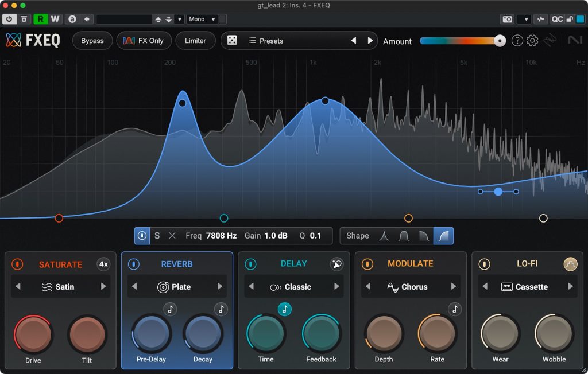Toggle the Lo-Fi module power button
This screenshot has height=374, width=588.
tap(485, 264)
